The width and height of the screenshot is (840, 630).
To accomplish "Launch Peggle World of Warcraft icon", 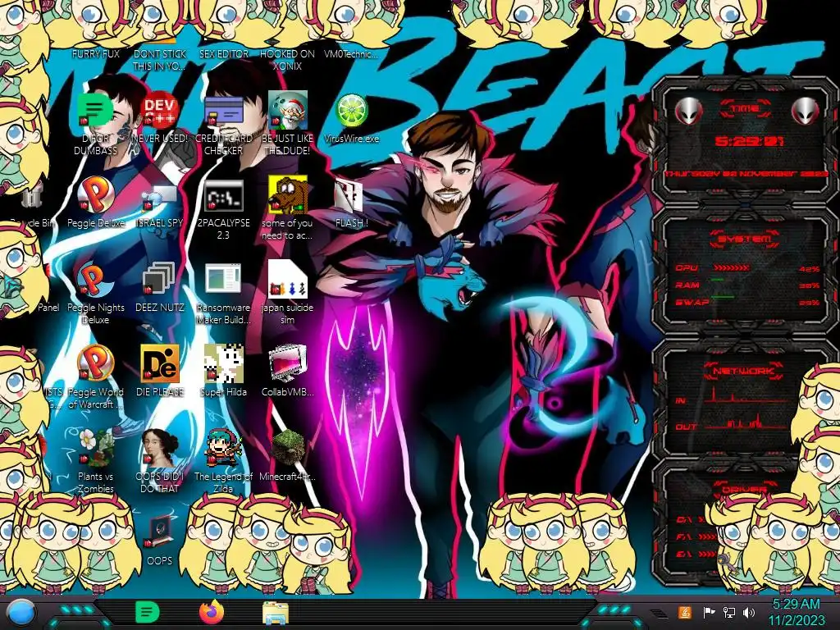I will pos(95,363).
